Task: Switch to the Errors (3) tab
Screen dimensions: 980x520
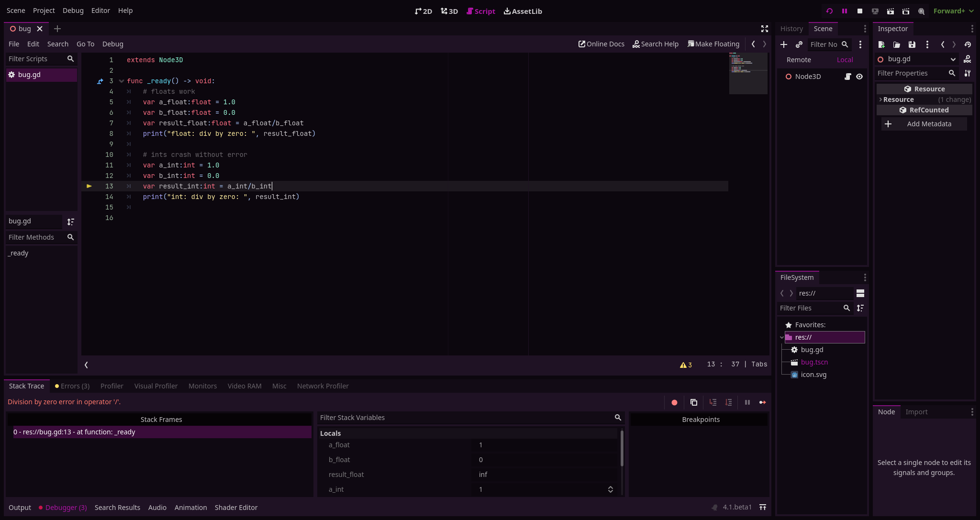Action: tap(72, 386)
